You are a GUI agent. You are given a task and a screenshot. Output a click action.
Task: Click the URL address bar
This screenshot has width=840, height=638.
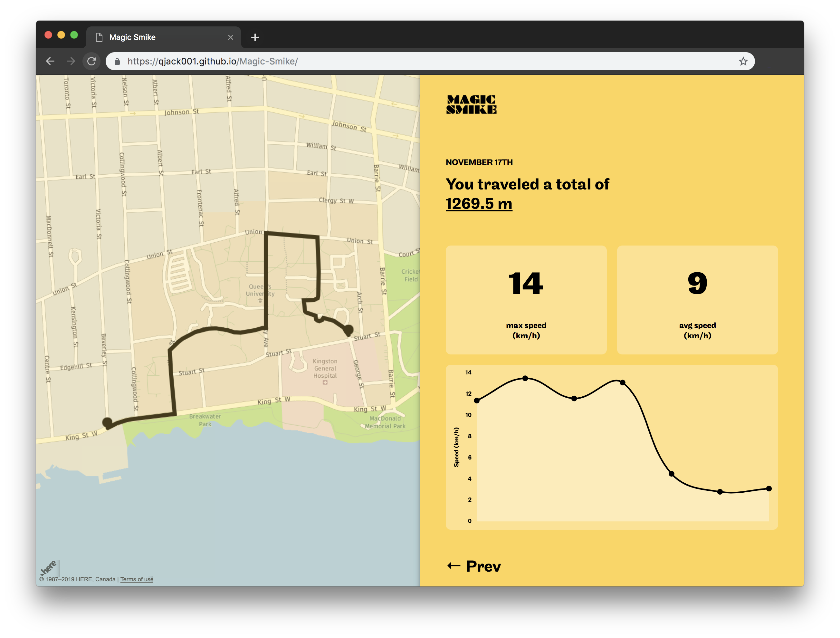pos(418,61)
